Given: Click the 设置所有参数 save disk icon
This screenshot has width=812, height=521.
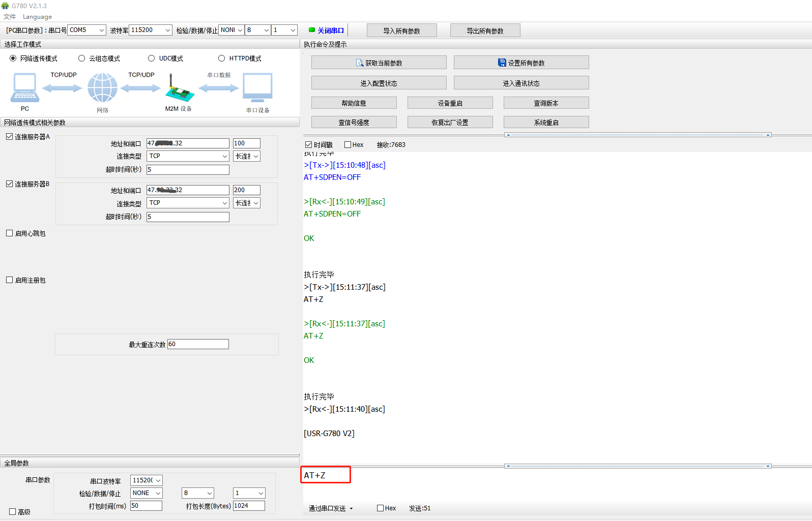Looking at the screenshot, I should 502,63.
